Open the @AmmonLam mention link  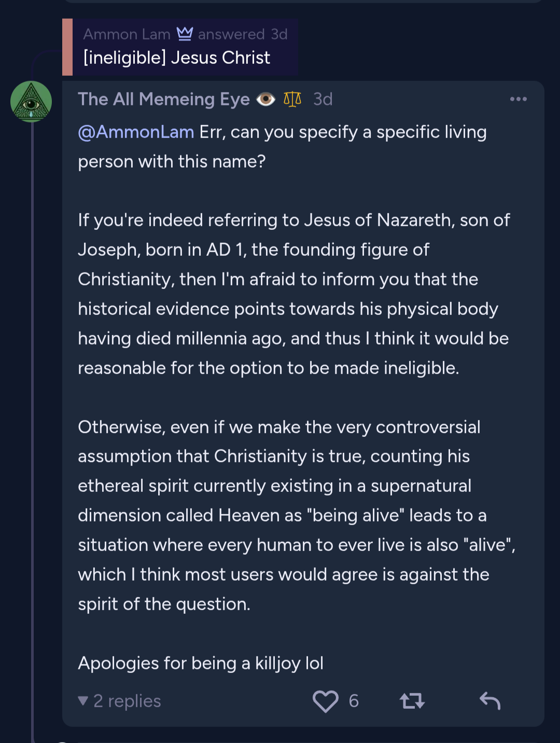tap(136, 132)
